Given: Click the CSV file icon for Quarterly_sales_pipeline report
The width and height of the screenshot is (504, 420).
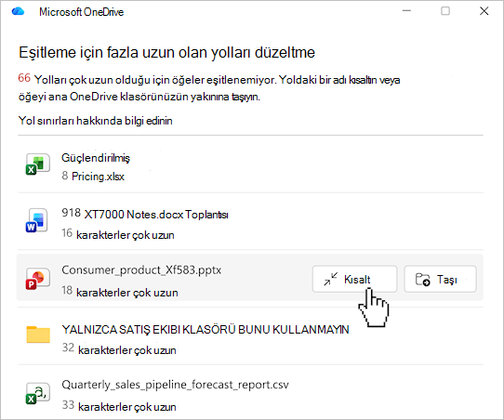Looking at the screenshot, I should point(38,393).
